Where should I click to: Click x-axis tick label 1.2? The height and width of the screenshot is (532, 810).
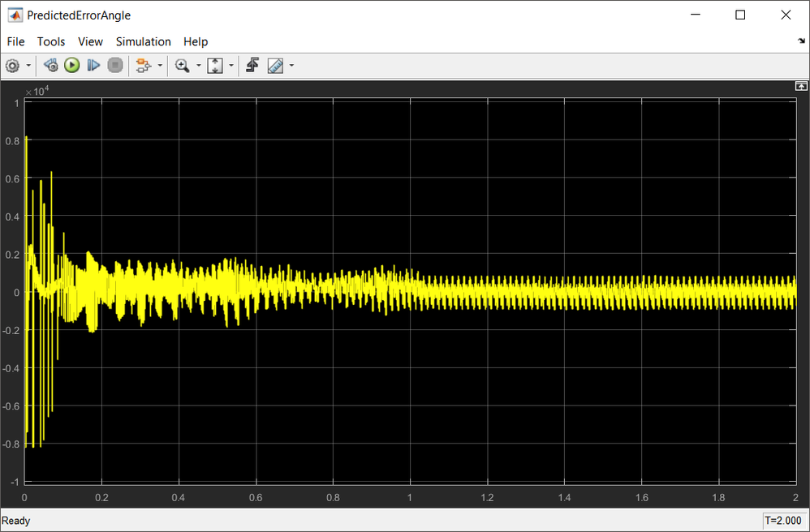click(487, 498)
